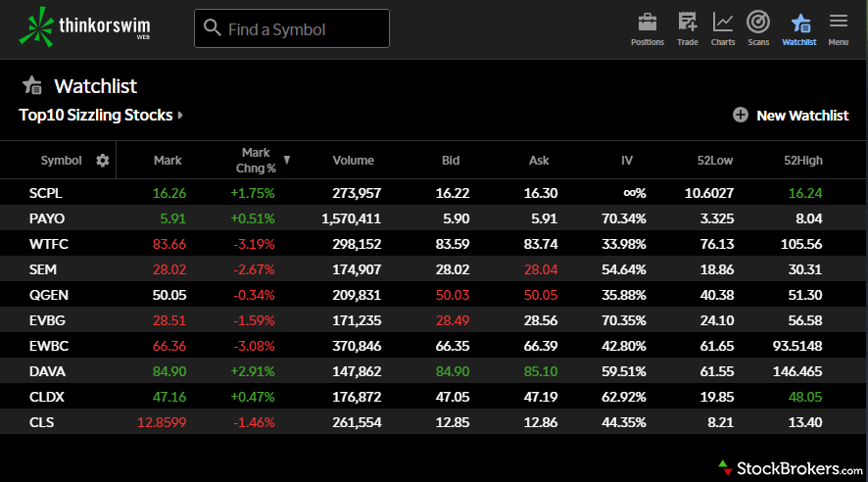Toggle the Mark Chng % sort arrow
868x482 pixels.
click(x=287, y=160)
